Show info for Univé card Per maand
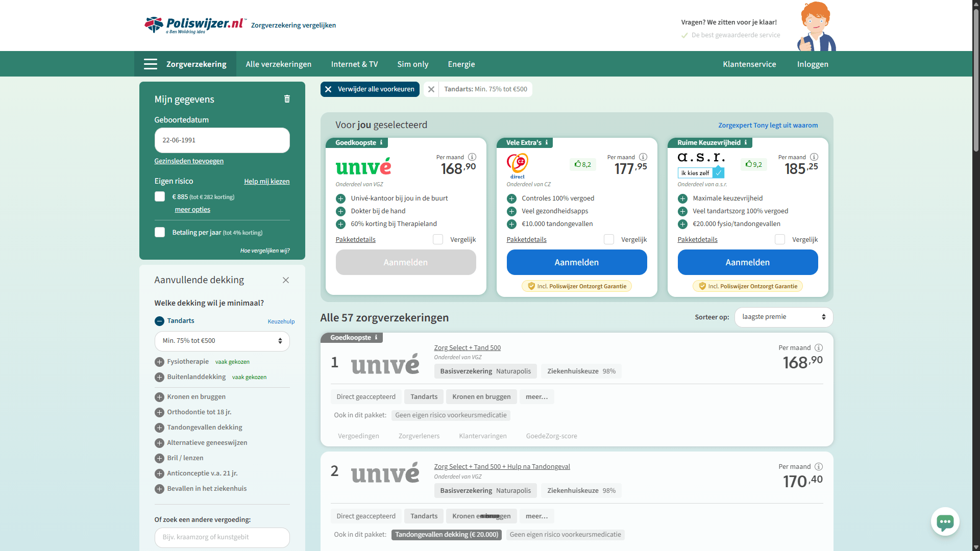Image resolution: width=980 pixels, height=551 pixels. pyautogui.click(x=472, y=157)
